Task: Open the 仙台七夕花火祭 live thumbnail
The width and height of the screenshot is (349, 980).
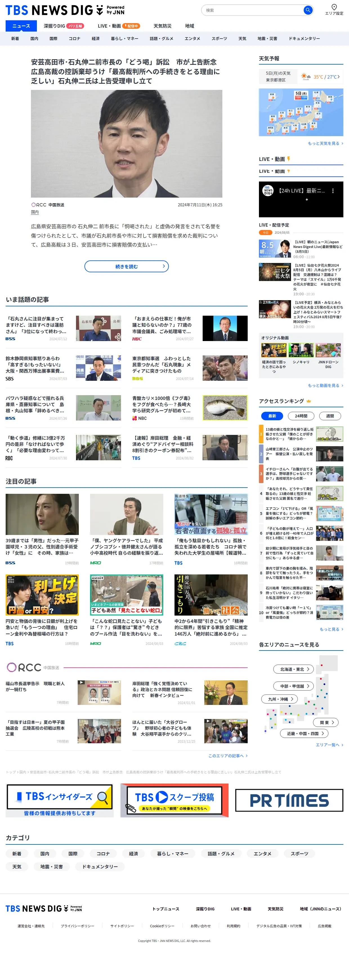Action: (x=275, y=272)
